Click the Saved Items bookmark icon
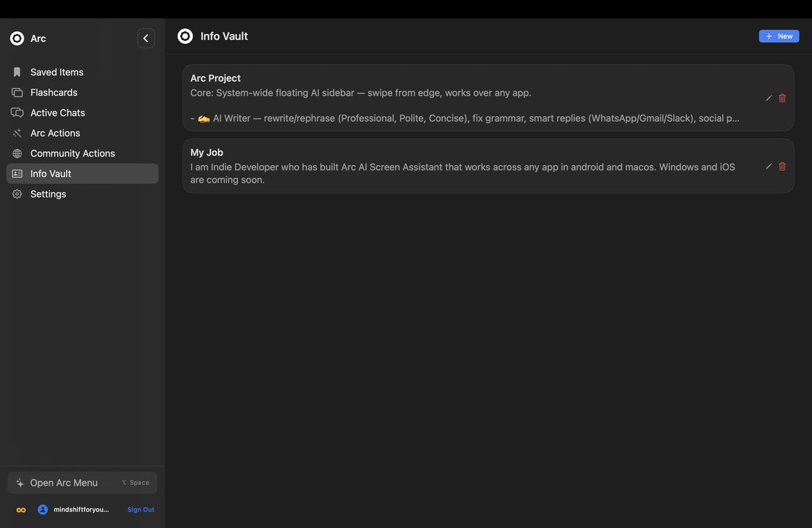Image resolution: width=812 pixels, height=528 pixels. click(17, 72)
